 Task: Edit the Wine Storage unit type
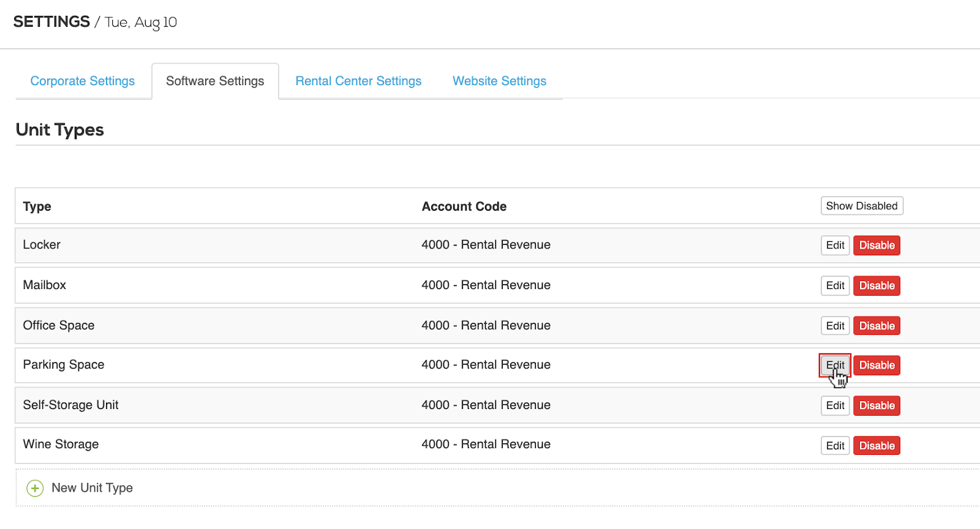click(835, 446)
